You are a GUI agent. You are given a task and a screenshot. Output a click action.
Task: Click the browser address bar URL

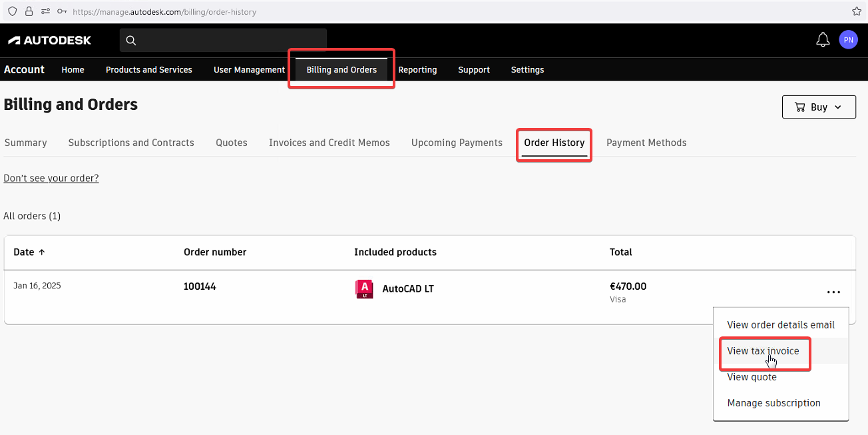(164, 12)
